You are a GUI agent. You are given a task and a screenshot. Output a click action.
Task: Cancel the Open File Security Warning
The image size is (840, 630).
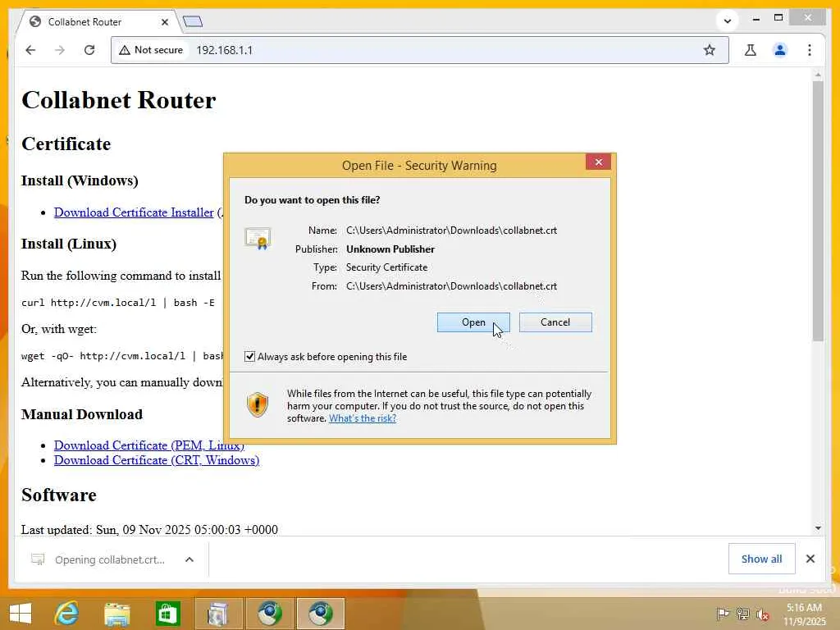[555, 322]
